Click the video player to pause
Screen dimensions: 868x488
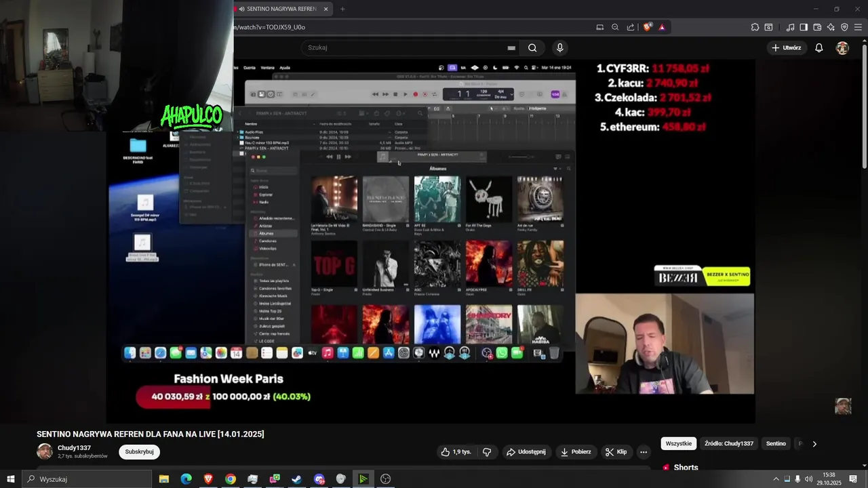tap(431, 241)
